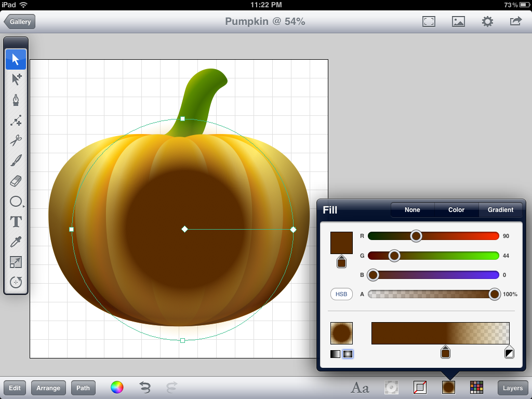Open the Path menu

83,388
